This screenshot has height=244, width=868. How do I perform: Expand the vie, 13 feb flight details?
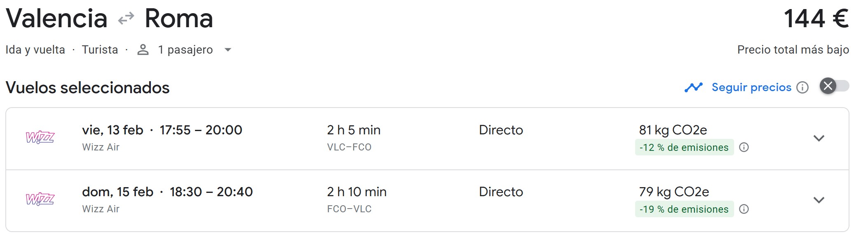(x=819, y=138)
